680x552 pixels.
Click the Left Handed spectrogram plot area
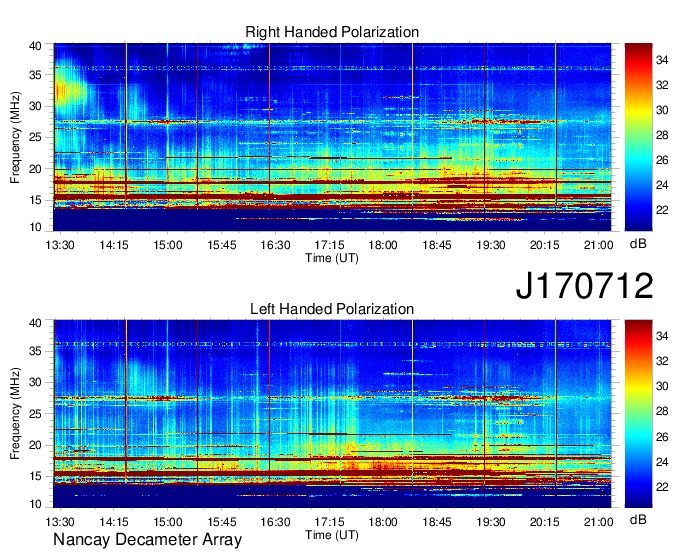[x=332, y=414]
